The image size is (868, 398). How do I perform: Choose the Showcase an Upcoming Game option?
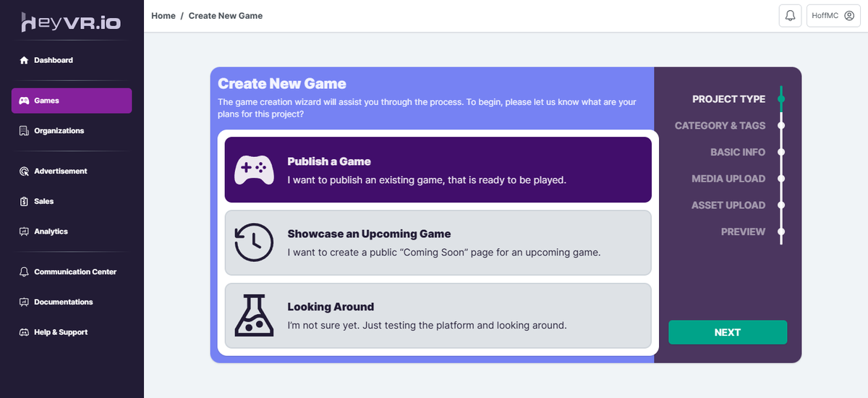(x=438, y=242)
